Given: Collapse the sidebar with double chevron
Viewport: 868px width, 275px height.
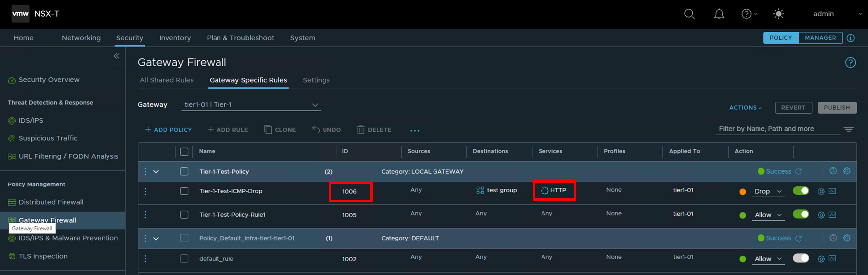Looking at the screenshot, I should 116,56.
